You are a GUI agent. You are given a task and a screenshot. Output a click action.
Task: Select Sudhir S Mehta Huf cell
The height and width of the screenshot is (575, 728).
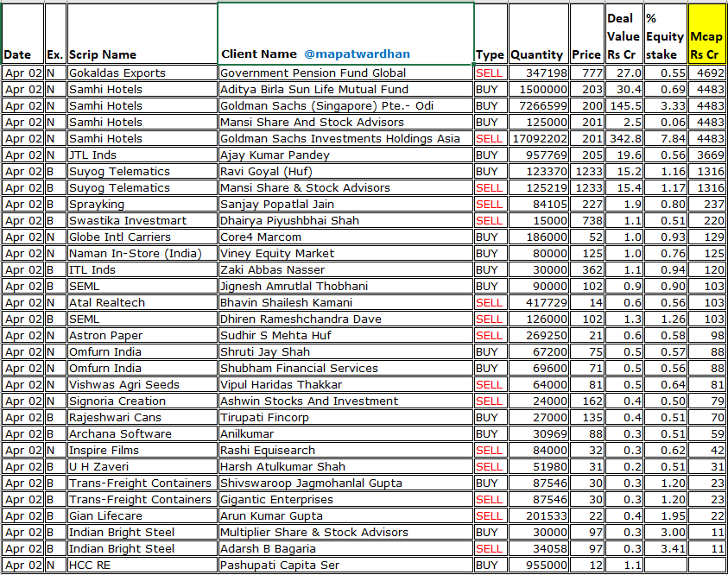(345, 335)
